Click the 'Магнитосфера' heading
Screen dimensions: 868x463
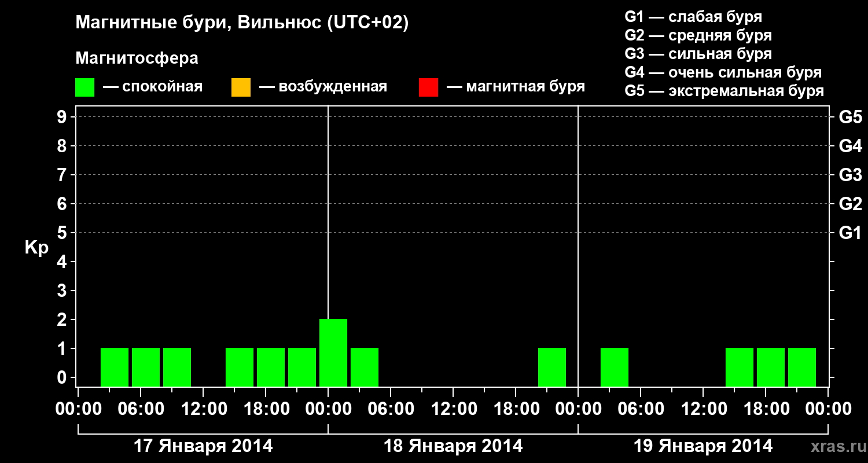coord(137,58)
